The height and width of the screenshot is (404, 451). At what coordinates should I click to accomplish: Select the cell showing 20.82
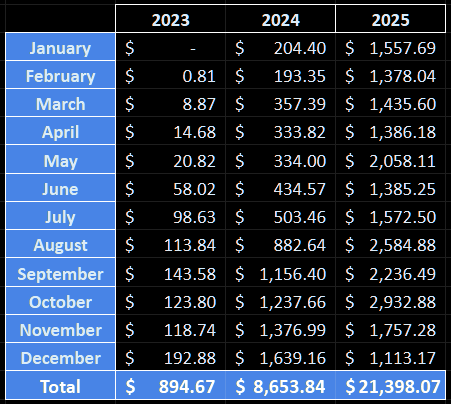tap(170, 159)
